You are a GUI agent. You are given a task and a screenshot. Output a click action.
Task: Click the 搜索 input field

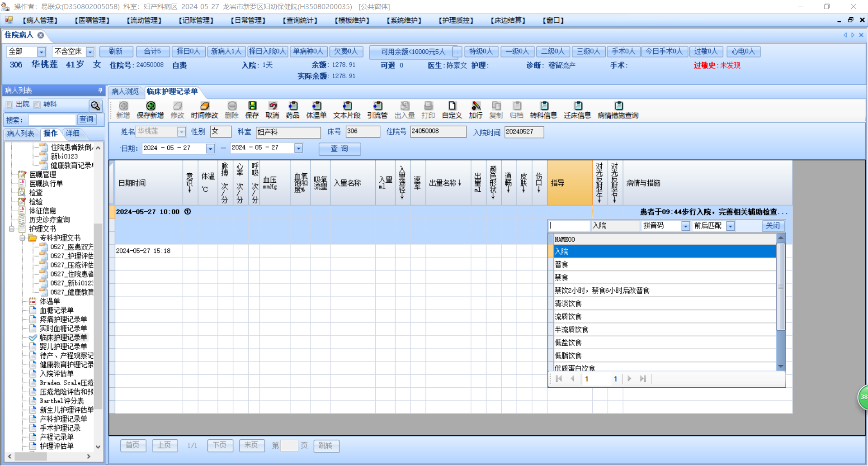(x=52, y=120)
